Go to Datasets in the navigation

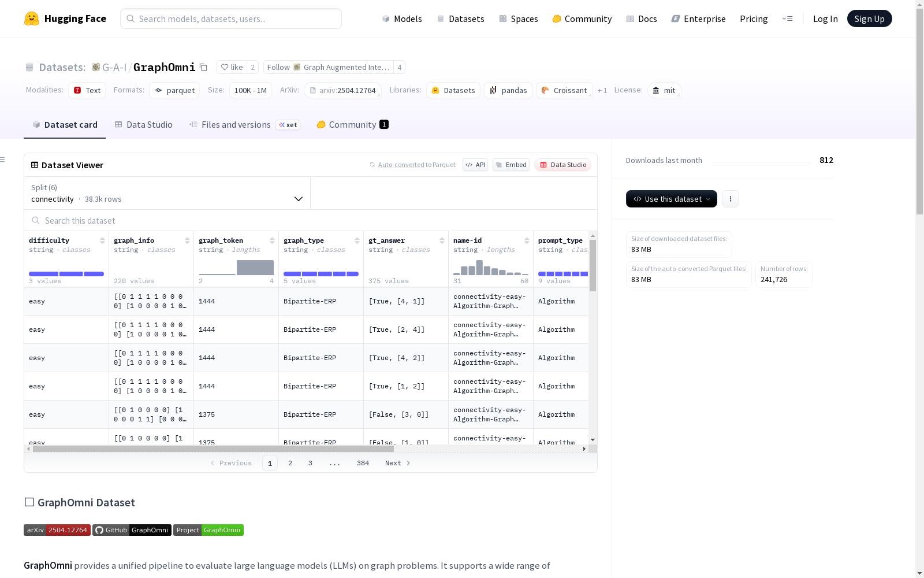point(460,18)
